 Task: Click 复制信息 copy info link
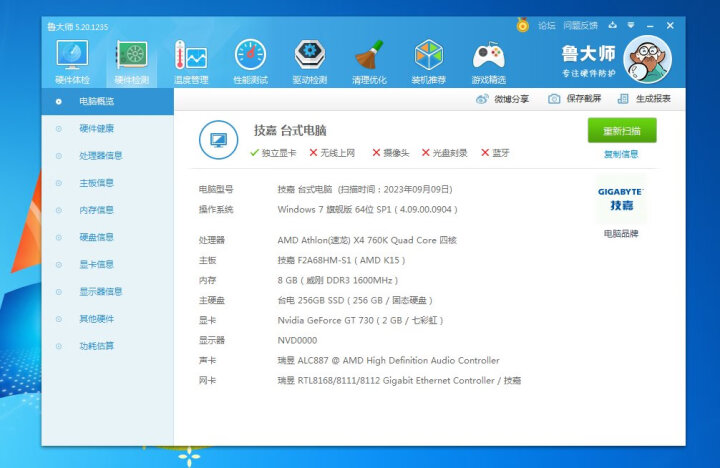tap(621, 154)
